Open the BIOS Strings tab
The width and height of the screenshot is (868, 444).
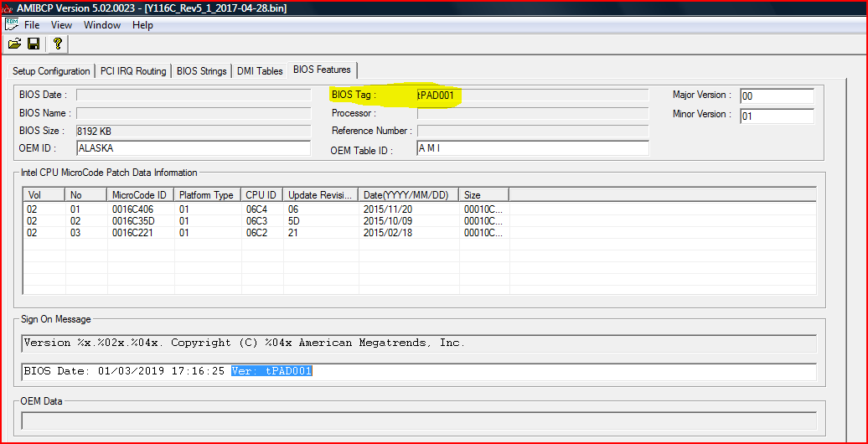point(201,71)
